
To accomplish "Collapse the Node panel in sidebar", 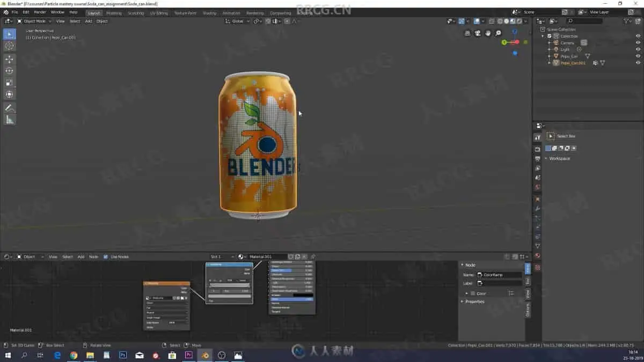I will (x=463, y=265).
